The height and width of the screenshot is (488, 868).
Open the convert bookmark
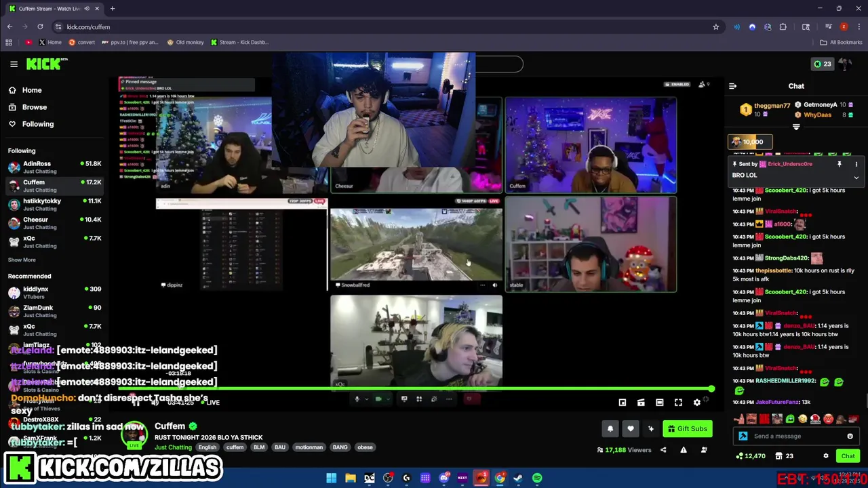tap(81, 42)
